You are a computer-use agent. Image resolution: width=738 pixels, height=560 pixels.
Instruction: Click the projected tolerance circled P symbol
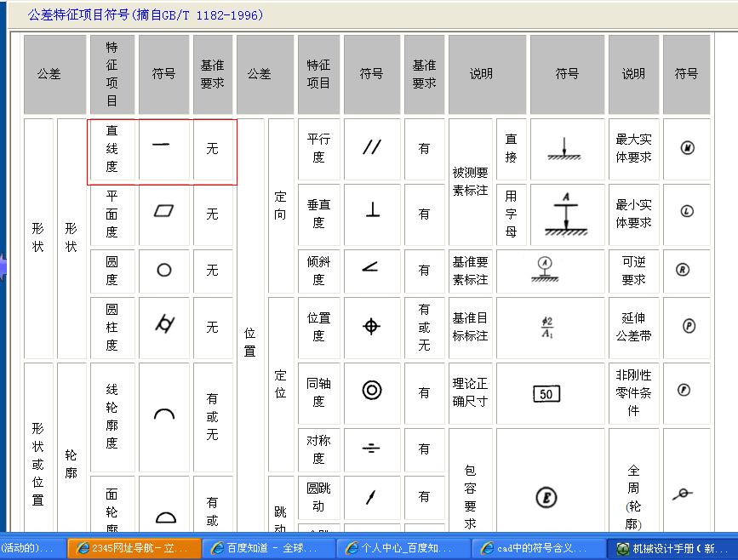pyautogui.click(x=689, y=326)
